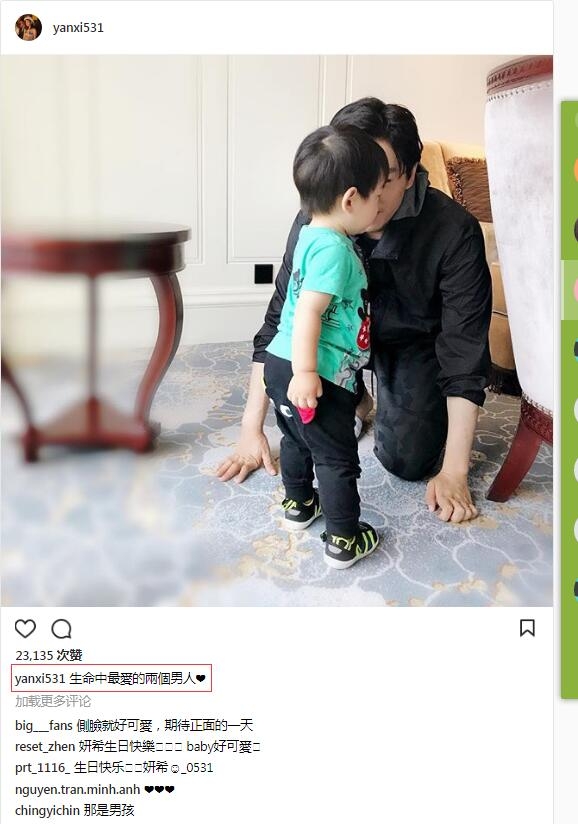Open reset_zhen commenter profile
Viewport: 578px width, 824px height.
point(45,747)
